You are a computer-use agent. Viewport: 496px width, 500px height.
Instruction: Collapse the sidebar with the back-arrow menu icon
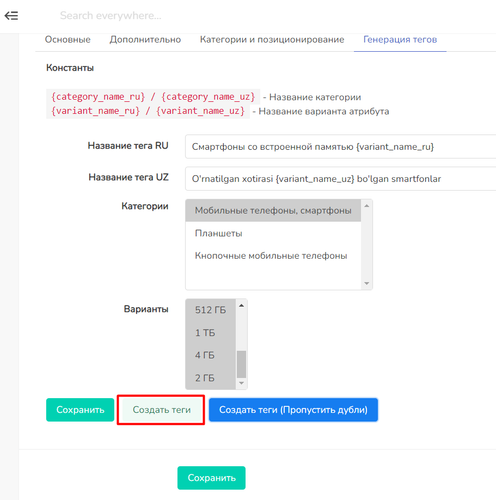tap(11, 16)
